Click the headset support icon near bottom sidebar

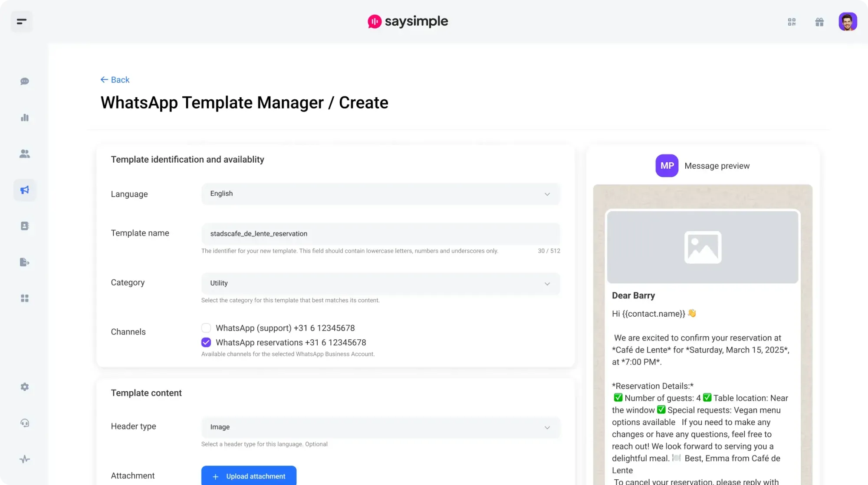25,423
